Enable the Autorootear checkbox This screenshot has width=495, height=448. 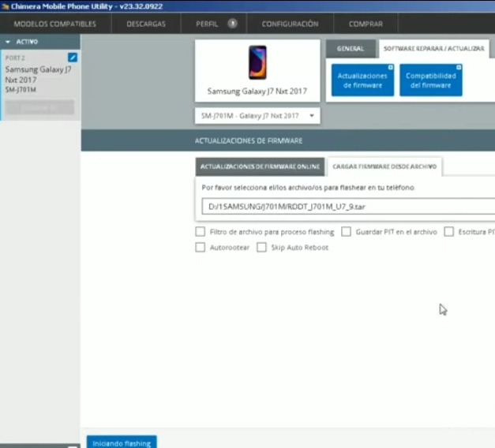[201, 247]
